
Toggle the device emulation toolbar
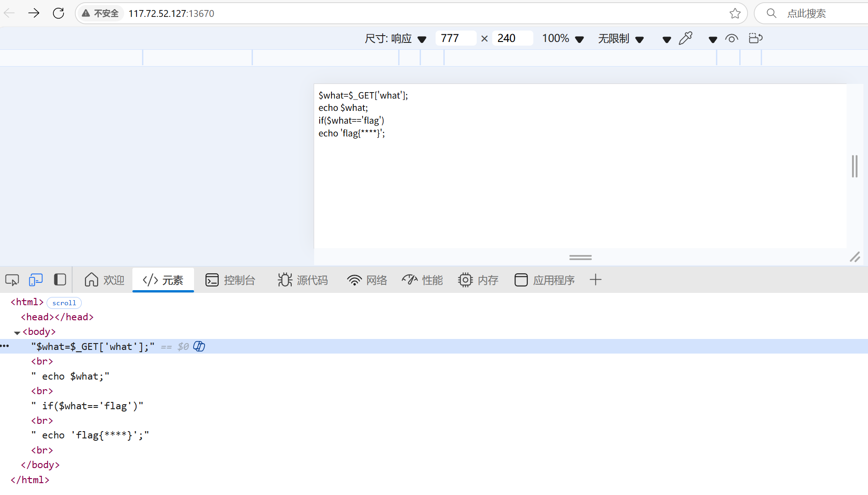click(36, 279)
